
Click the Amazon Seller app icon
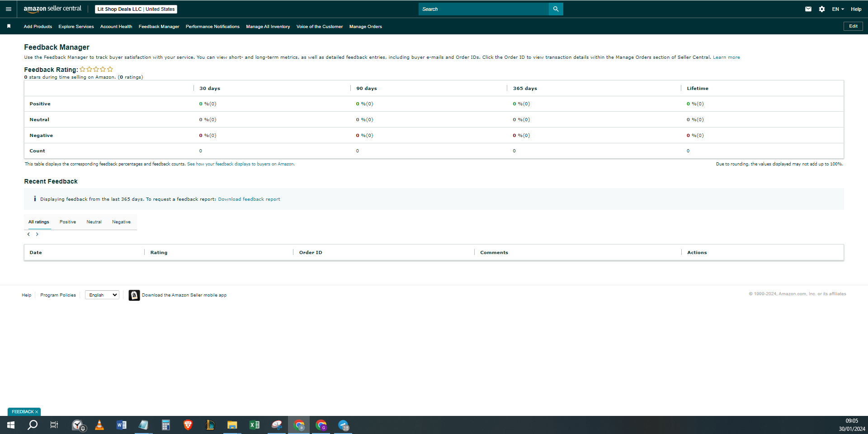coord(134,295)
